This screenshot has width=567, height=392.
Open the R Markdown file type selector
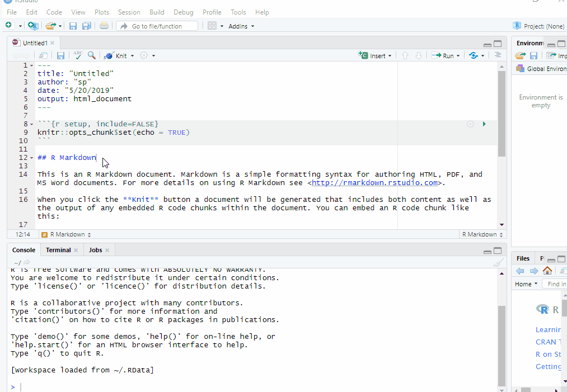click(482, 234)
